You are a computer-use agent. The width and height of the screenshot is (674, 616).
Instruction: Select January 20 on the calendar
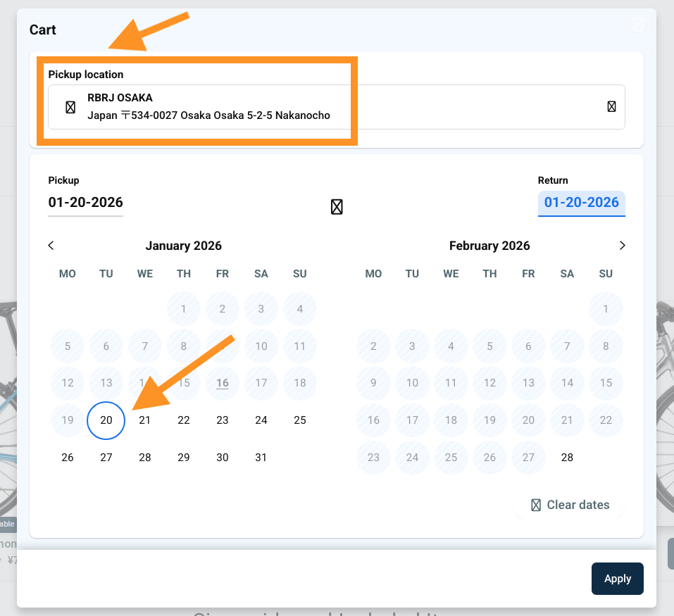click(106, 420)
